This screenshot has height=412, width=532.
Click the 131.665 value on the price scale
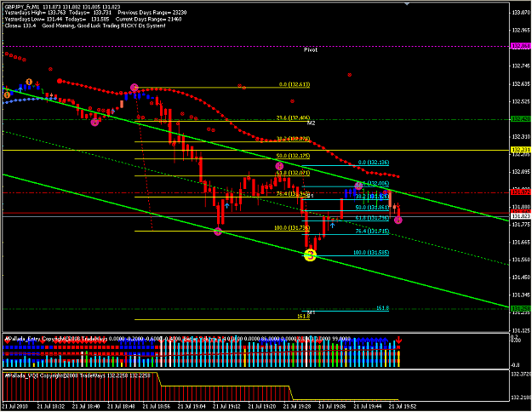point(521,243)
